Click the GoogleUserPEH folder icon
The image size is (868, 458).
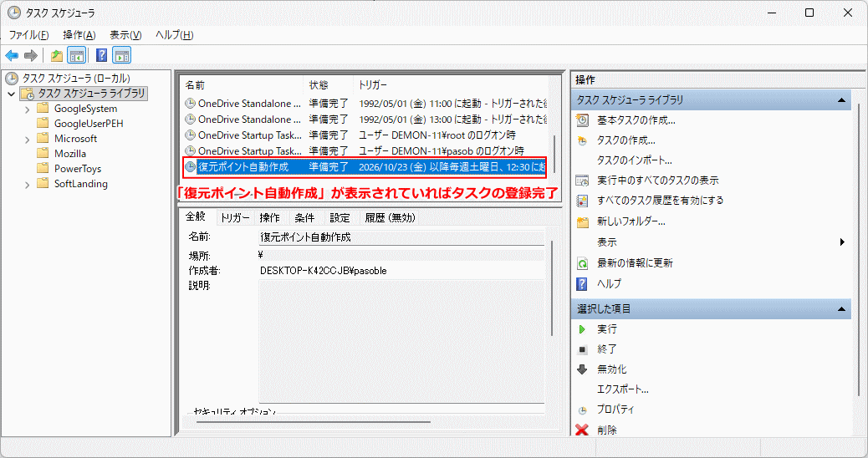pyautogui.click(x=43, y=123)
